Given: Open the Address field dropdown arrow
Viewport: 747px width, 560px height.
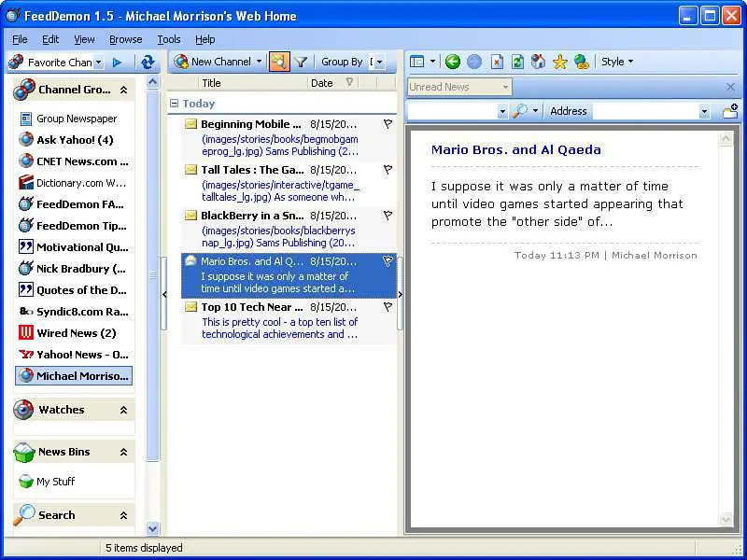Looking at the screenshot, I should click(704, 112).
